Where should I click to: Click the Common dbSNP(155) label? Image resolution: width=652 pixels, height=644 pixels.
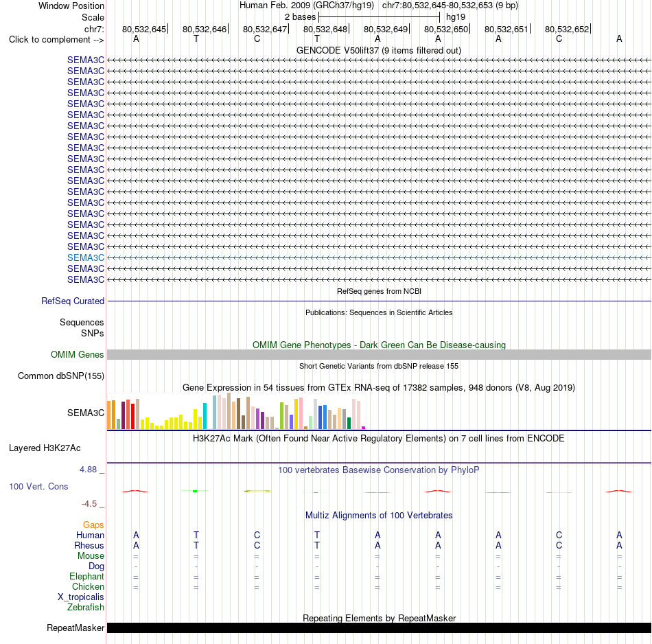(x=60, y=376)
